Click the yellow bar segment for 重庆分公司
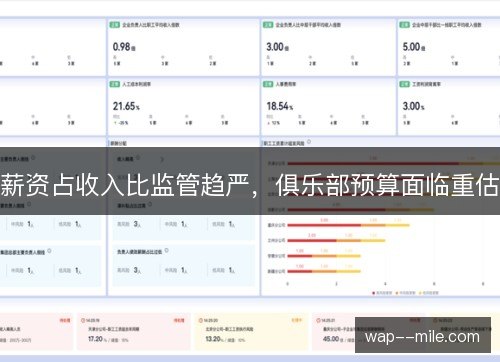500x362 pixels. [x=397, y=225]
